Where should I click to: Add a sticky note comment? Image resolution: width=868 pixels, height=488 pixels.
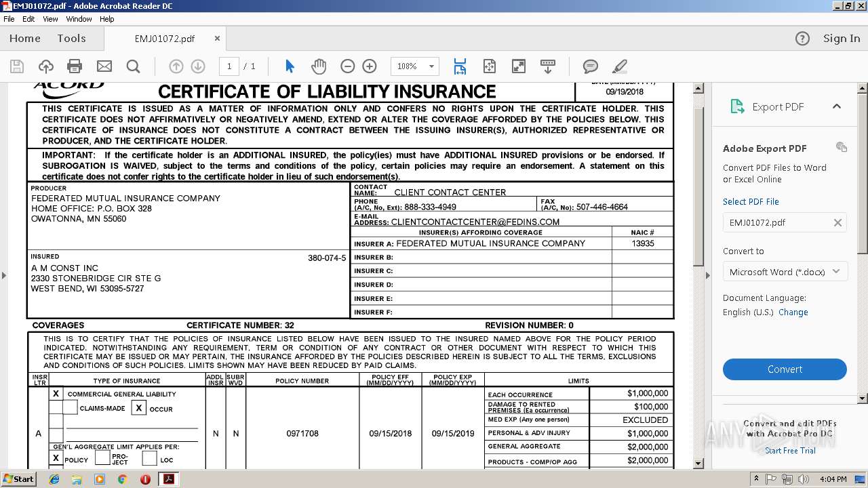click(591, 66)
